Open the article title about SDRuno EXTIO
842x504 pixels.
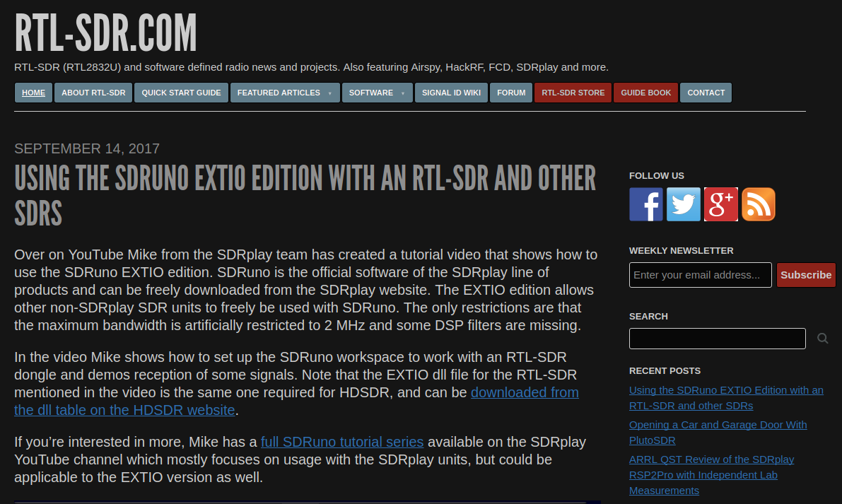(x=305, y=196)
